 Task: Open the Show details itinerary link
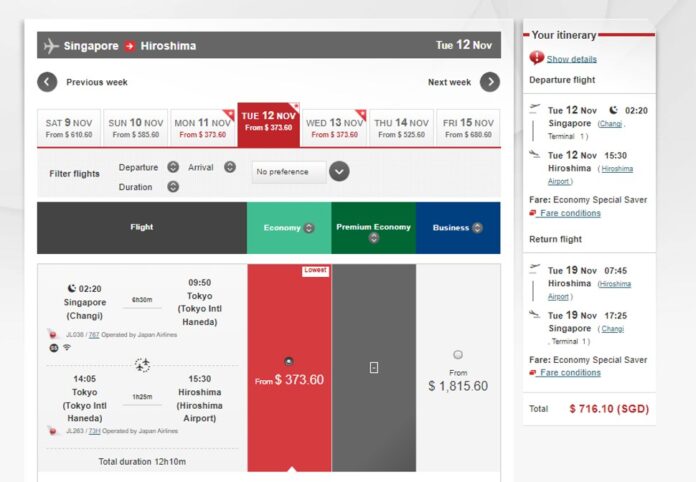click(x=571, y=59)
